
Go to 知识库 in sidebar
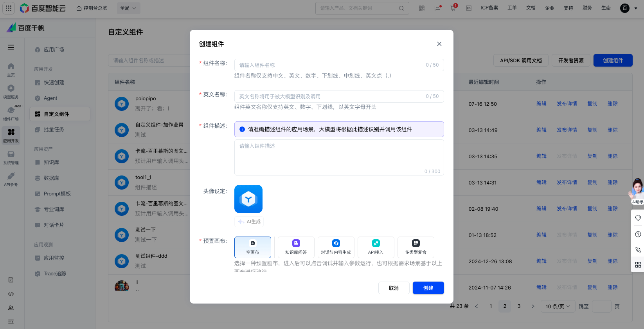(51, 163)
